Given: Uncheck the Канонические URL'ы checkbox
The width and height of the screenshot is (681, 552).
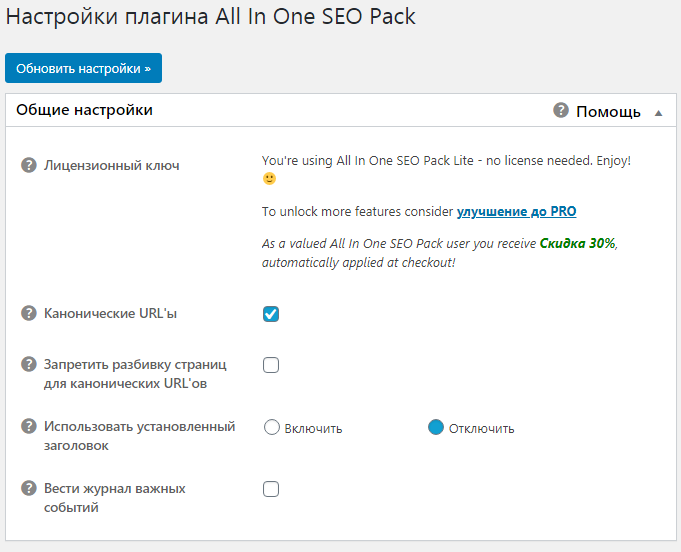Looking at the screenshot, I should (x=271, y=314).
